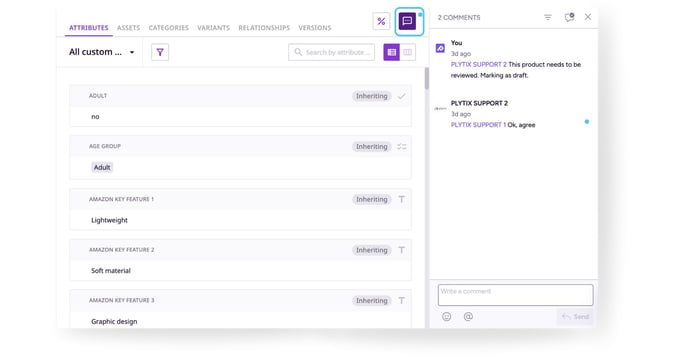Toggle the comments panel icon
The height and width of the screenshot is (364, 688).
pyautogui.click(x=407, y=21)
